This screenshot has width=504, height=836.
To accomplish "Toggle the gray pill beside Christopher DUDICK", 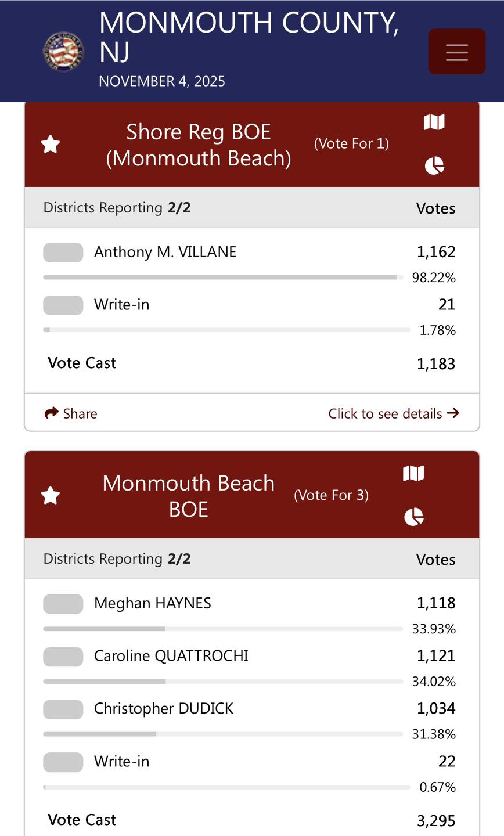I will pos(63,709).
